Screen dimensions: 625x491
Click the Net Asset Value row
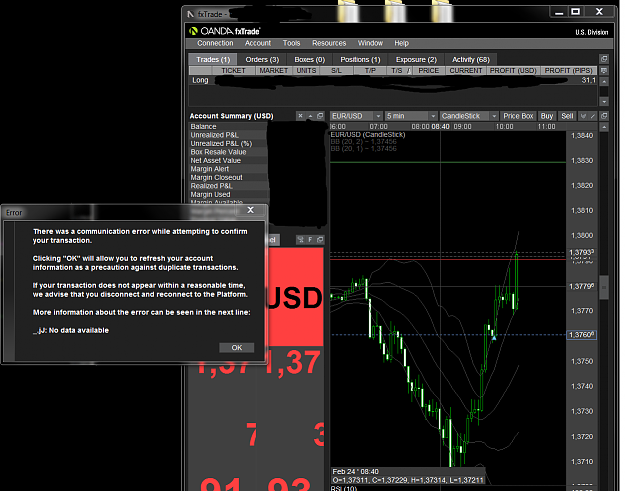point(228,161)
